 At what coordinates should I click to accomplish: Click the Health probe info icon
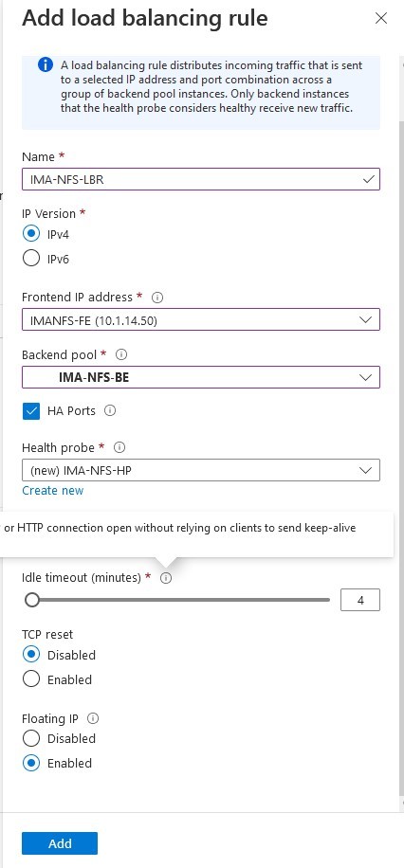pos(119,447)
